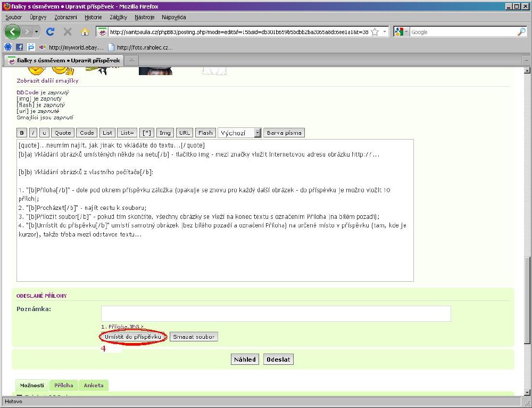Open the Facebook bookmark icon
This screenshot has width=532, height=408.
pos(19,47)
